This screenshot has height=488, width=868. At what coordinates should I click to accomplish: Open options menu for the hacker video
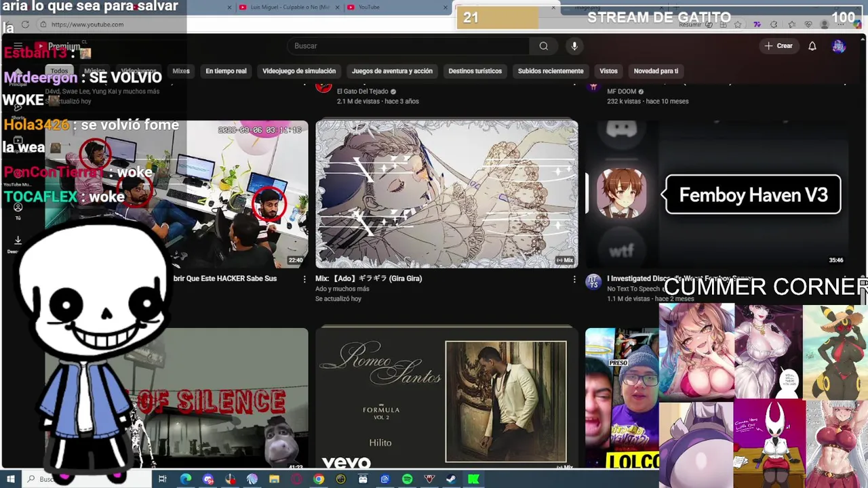tap(304, 279)
